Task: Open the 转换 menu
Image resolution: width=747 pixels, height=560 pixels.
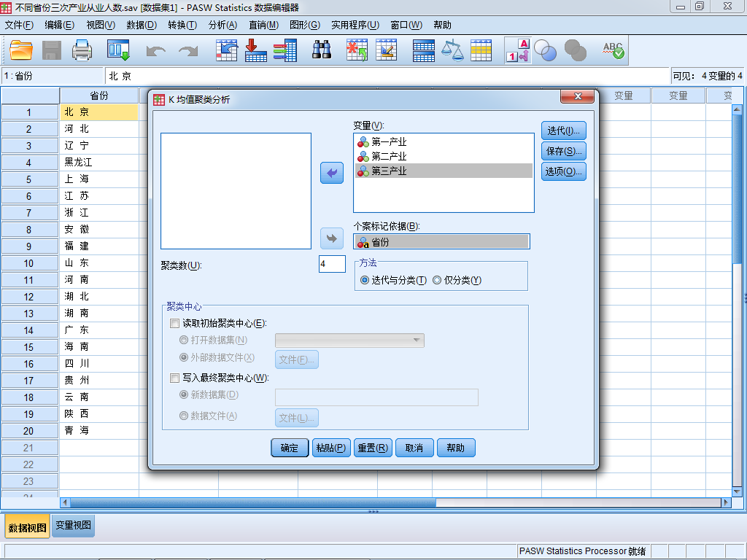Action: point(182,25)
